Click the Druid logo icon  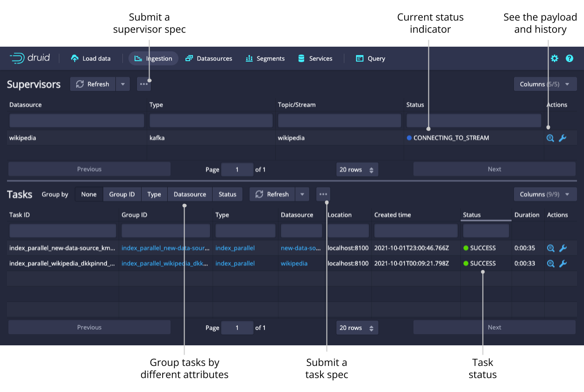point(17,58)
